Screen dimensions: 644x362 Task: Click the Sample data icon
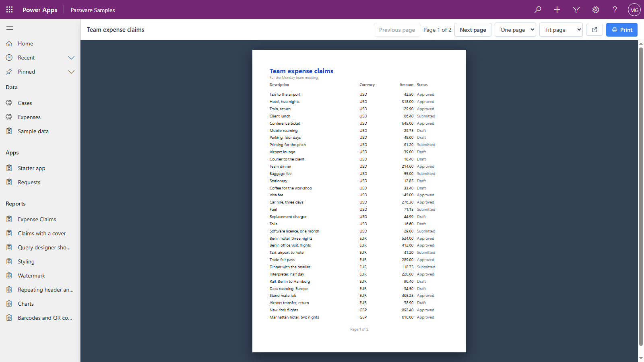coord(9,131)
